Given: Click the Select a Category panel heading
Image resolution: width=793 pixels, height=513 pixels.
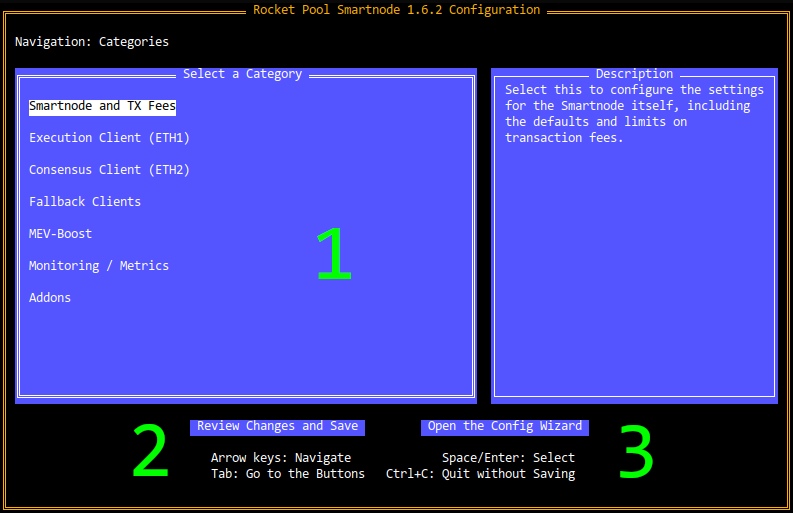Looking at the screenshot, I should pos(242,74).
